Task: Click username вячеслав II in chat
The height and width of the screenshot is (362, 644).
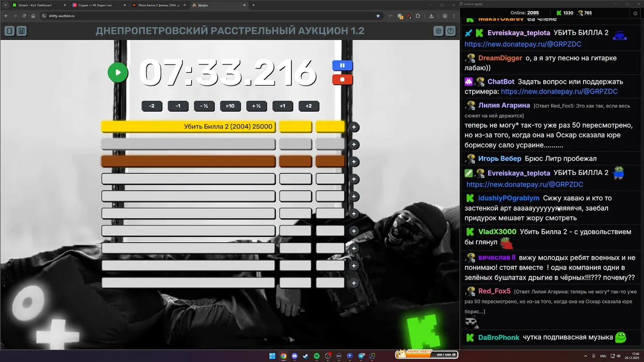Action: [497, 257]
